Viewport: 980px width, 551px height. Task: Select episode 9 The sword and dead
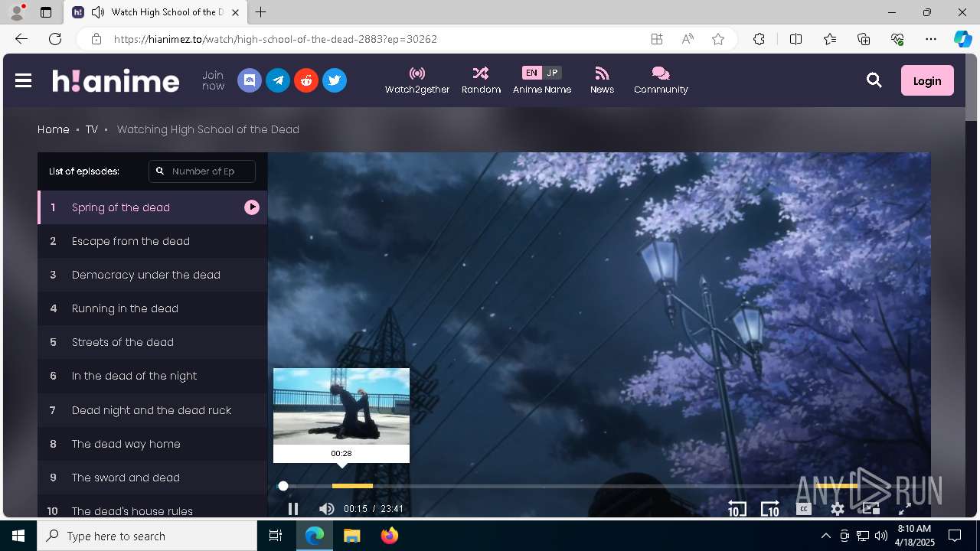tap(152, 478)
